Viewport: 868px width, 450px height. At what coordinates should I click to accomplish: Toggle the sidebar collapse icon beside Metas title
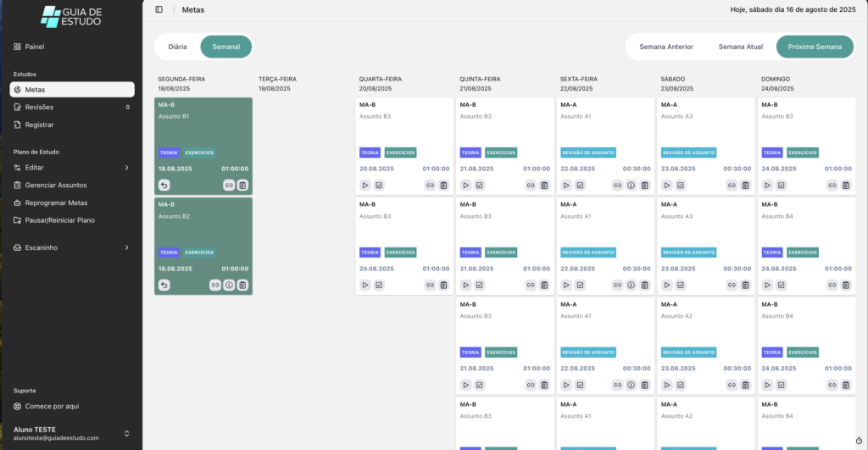[159, 9]
